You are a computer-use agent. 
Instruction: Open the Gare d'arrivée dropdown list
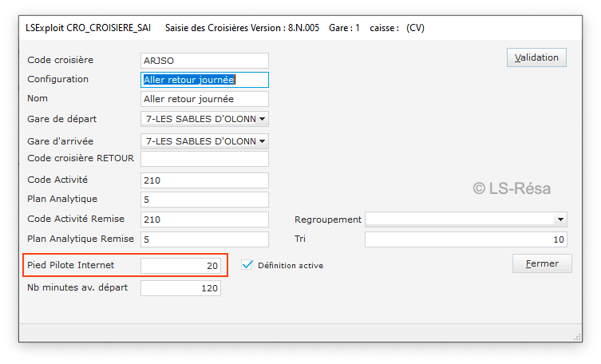pos(263,141)
